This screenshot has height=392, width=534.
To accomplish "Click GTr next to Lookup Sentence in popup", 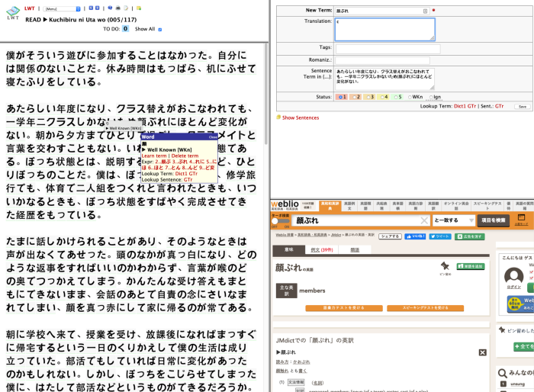I will 188,179.
